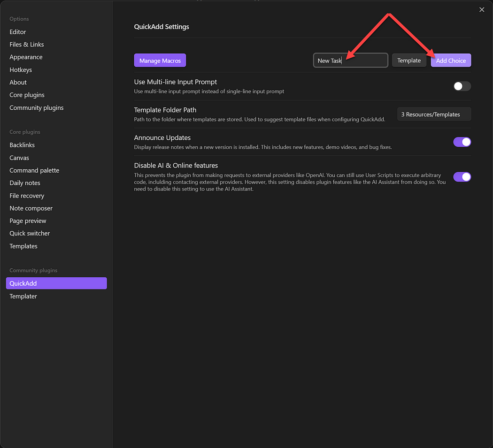This screenshot has width=493, height=448.
Task: Focus the New Task choice name field
Action: point(350,61)
